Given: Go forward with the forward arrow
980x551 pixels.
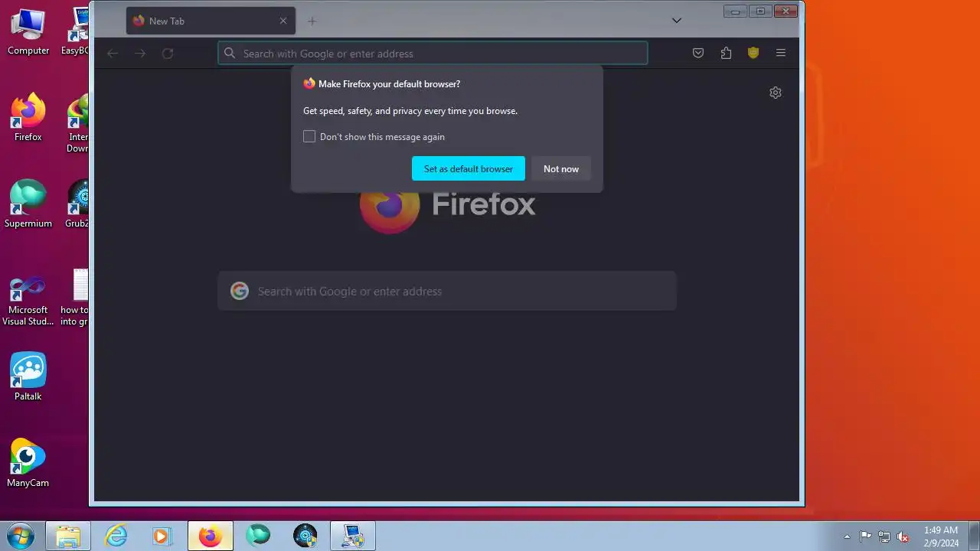Looking at the screenshot, I should point(140,53).
